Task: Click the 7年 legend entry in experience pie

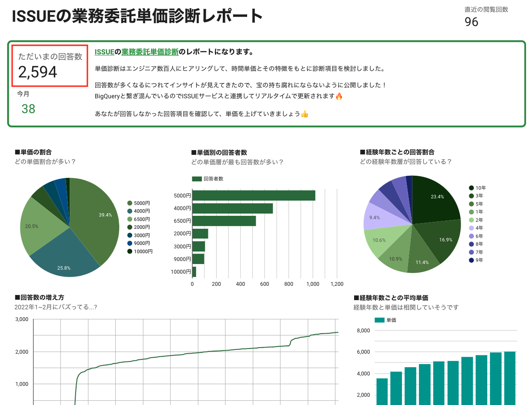Action: coord(476,252)
